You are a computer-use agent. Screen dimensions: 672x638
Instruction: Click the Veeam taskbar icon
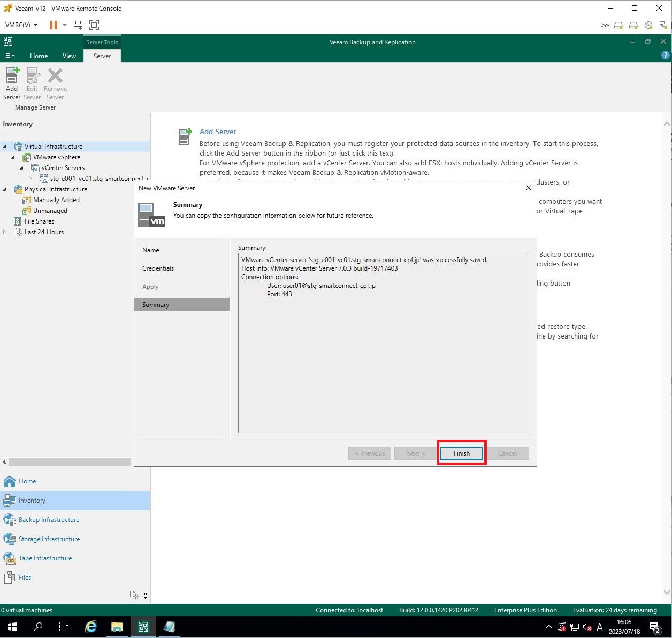143,627
